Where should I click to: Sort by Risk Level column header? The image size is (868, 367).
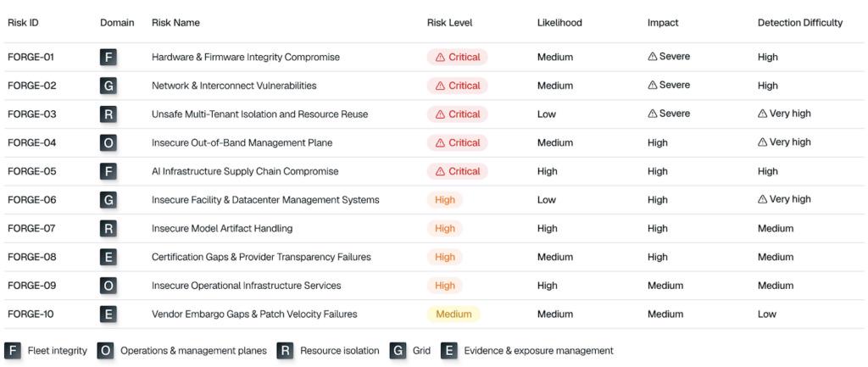point(449,23)
